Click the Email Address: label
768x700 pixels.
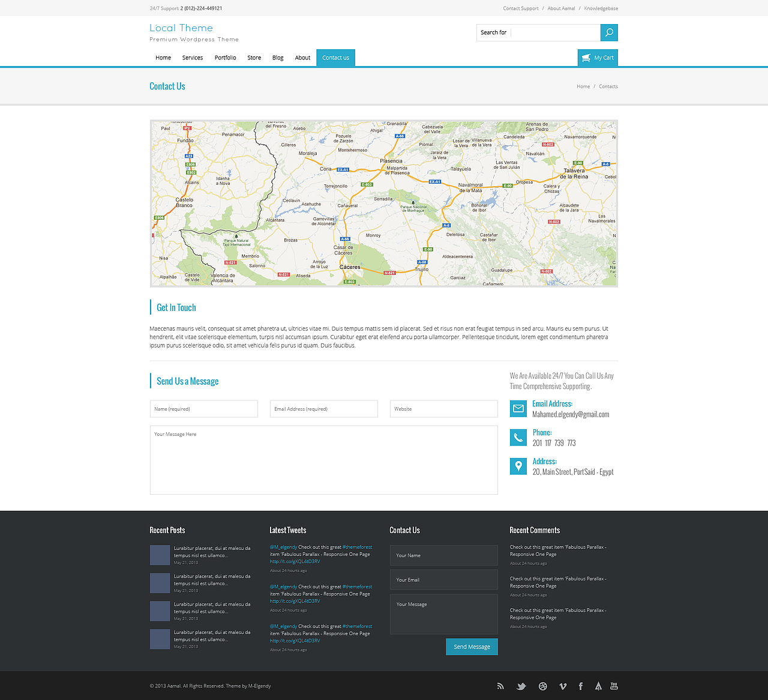(x=552, y=403)
